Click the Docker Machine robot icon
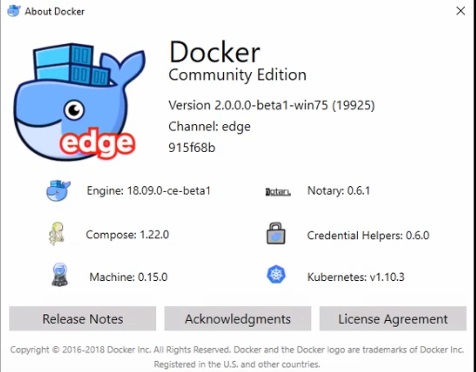The width and height of the screenshot is (476, 372). point(60,275)
